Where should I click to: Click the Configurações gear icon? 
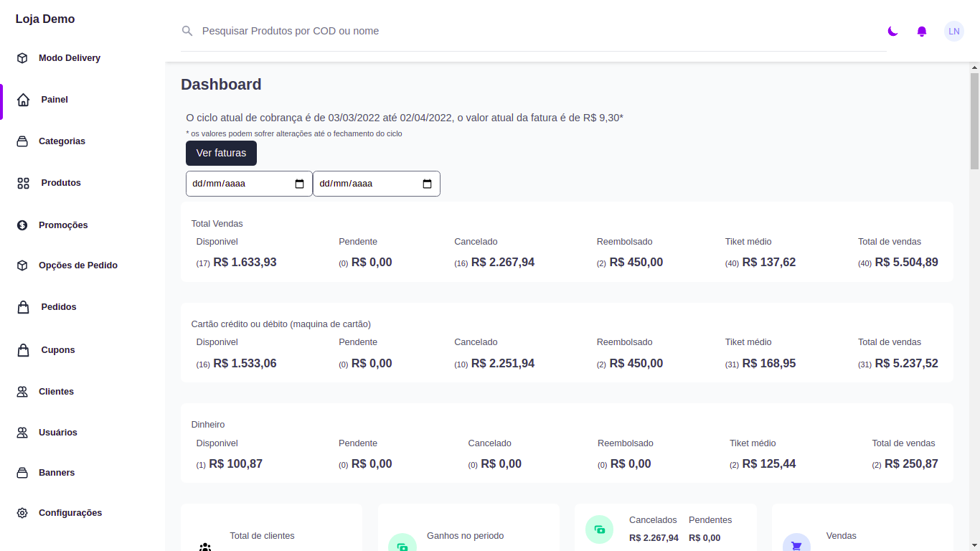click(22, 513)
